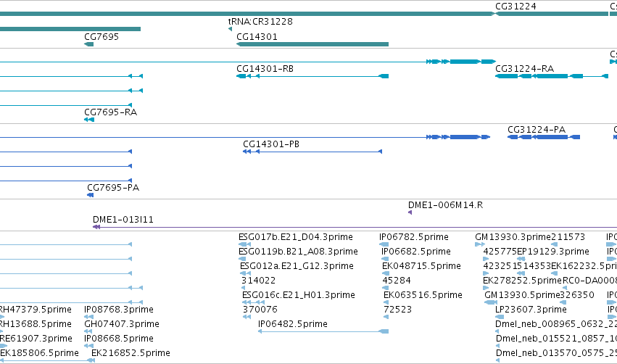Select the DME1-006M14.R purple arrow glyph
The height and width of the screenshot is (364, 617).
pos(410,212)
